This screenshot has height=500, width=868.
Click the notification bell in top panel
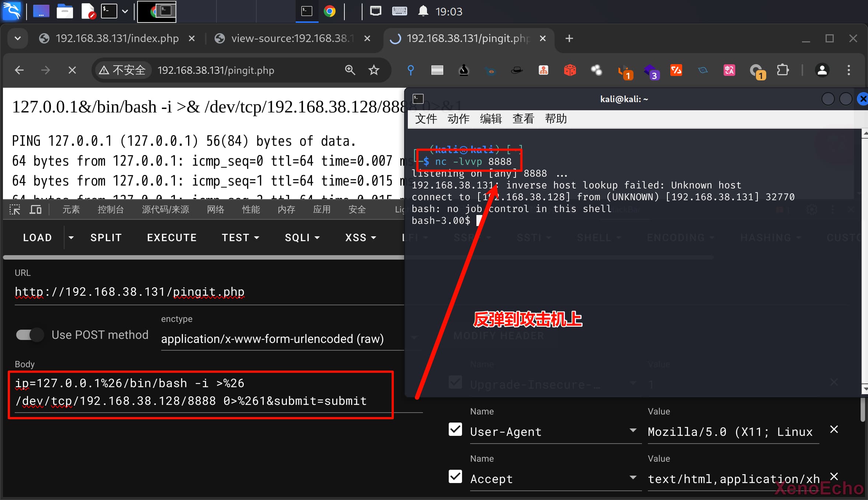point(423,11)
